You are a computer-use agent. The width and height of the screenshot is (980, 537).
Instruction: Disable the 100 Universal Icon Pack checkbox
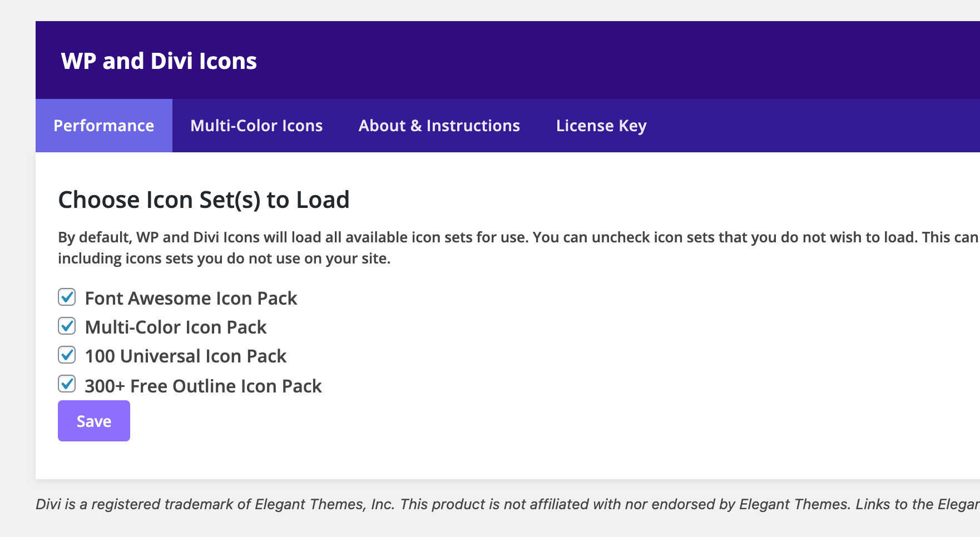click(x=67, y=355)
